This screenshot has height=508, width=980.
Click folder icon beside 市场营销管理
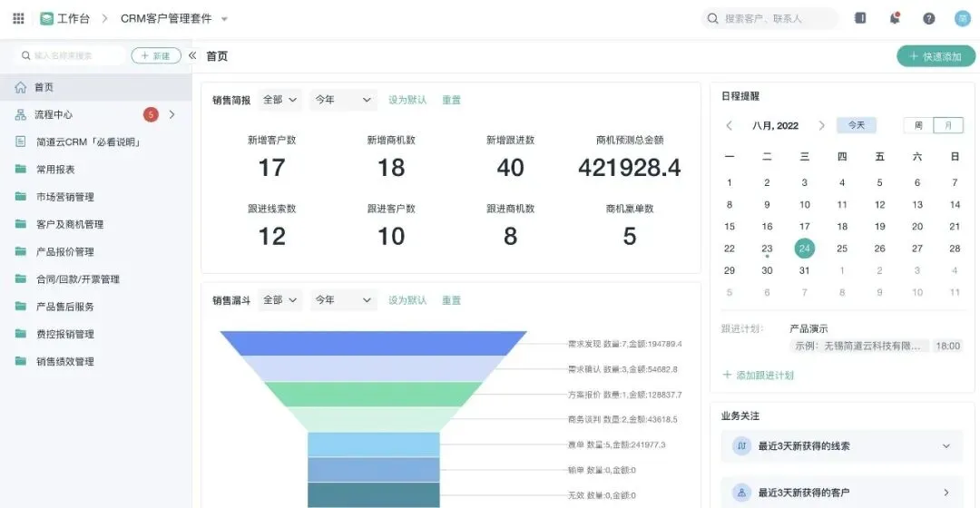point(21,197)
